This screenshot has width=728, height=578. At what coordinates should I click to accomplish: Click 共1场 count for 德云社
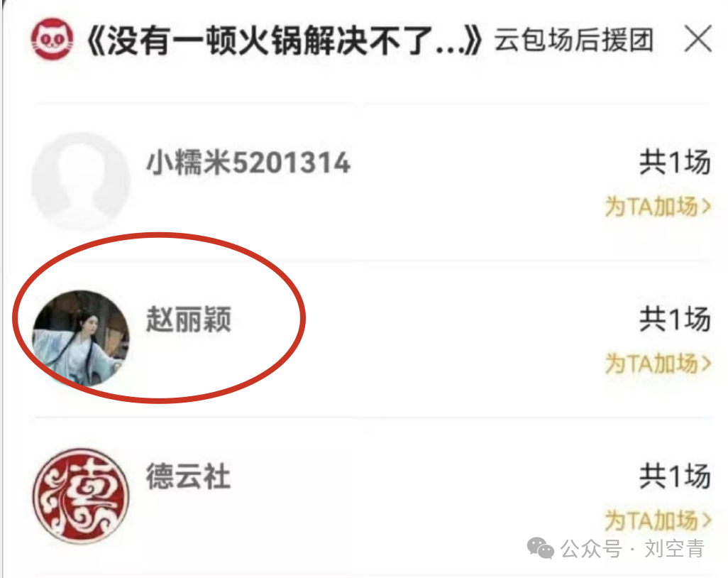coord(675,476)
